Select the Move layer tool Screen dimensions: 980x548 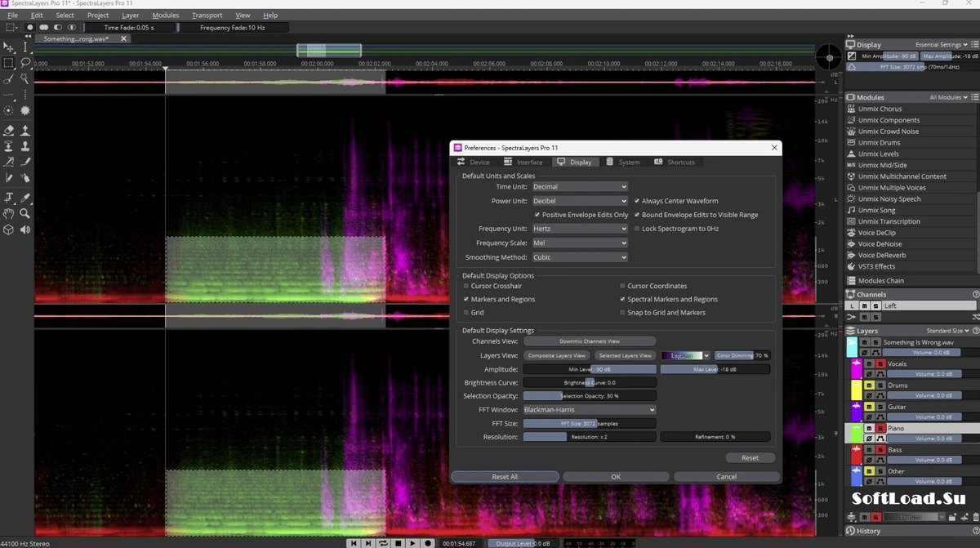pyautogui.click(x=8, y=47)
